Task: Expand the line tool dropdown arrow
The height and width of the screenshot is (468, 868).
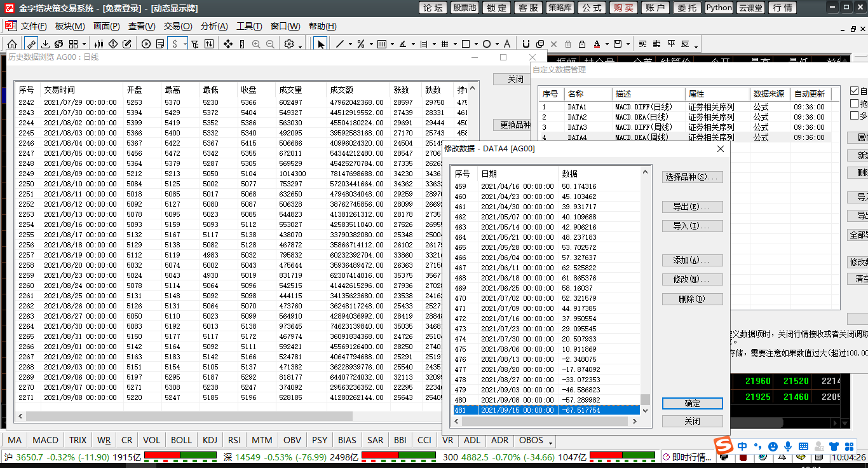Action: tap(349, 45)
